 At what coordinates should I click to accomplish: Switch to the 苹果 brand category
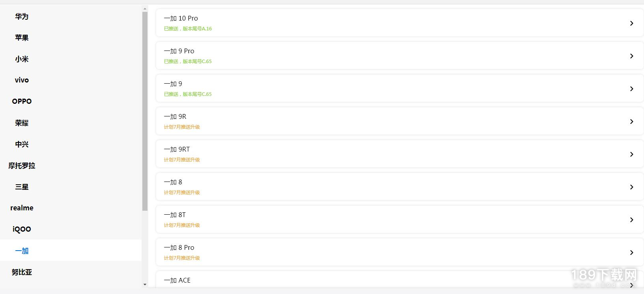point(22,38)
